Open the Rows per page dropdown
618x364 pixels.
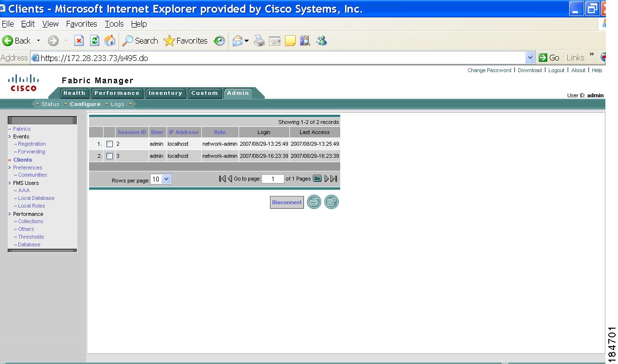click(x=161, y=179)
